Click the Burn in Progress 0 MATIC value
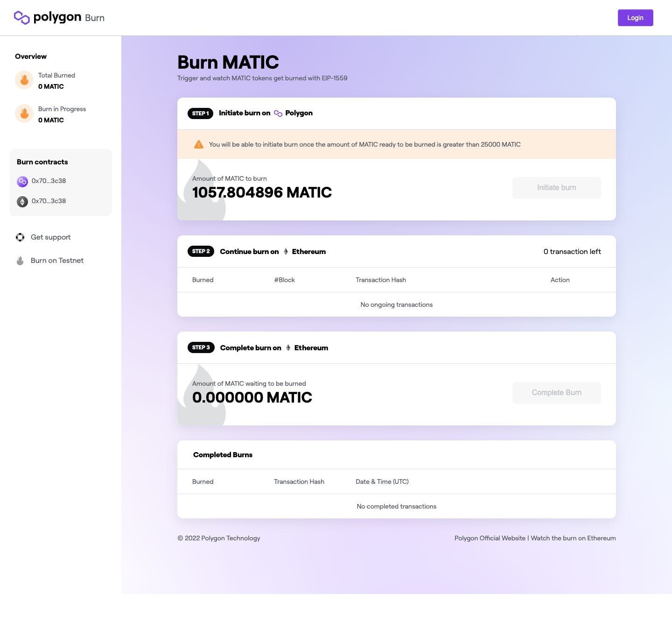 pos(51,120)
